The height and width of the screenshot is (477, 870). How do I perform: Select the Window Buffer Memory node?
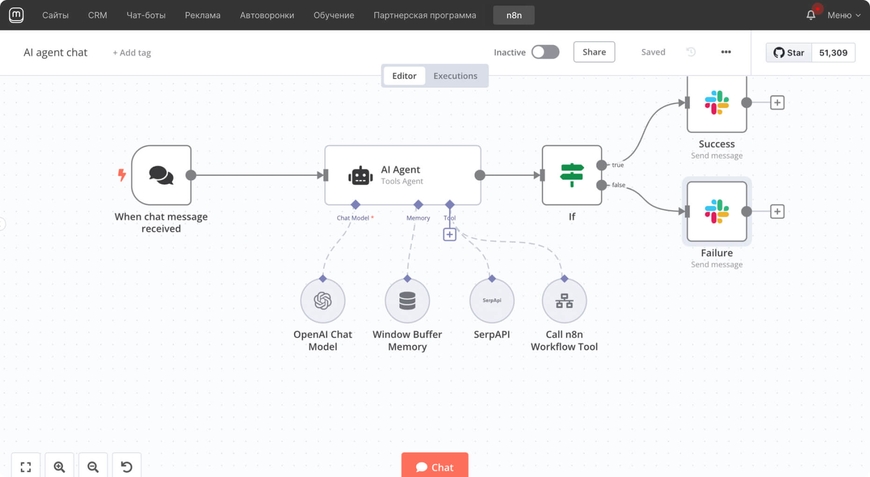pyautogui.click(x=407, y=301)
